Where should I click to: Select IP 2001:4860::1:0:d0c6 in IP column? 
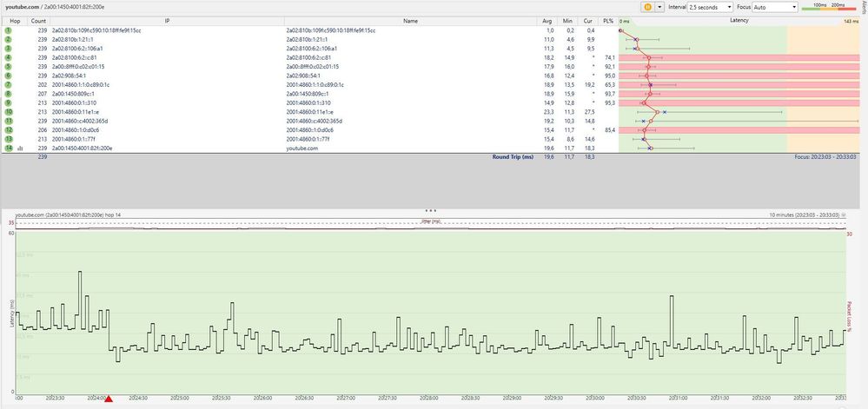click(76, 130)
